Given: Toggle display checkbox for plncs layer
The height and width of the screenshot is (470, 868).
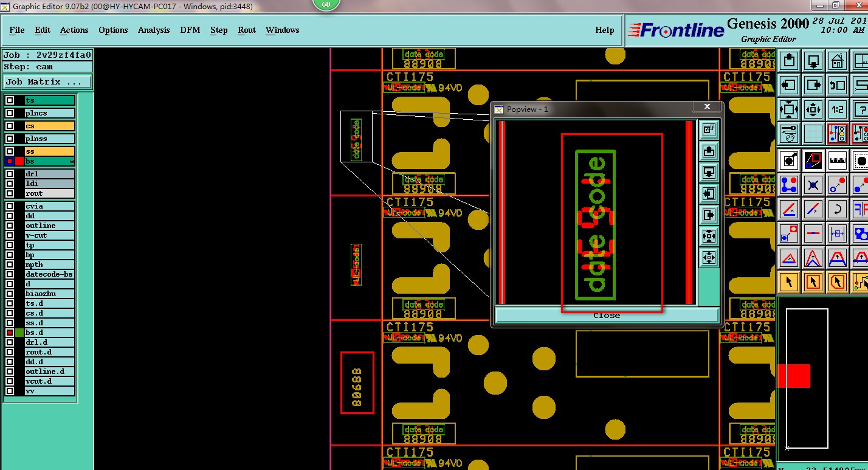Looking at the screenshot, I should [x=10, y=113].
